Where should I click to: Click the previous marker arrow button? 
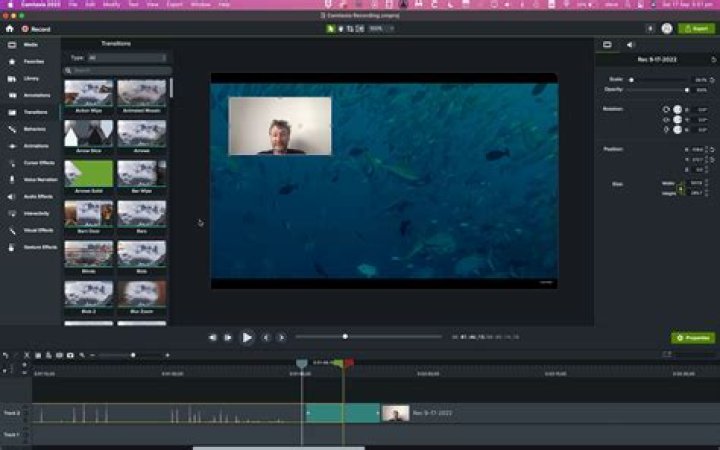tap(266, 338)
